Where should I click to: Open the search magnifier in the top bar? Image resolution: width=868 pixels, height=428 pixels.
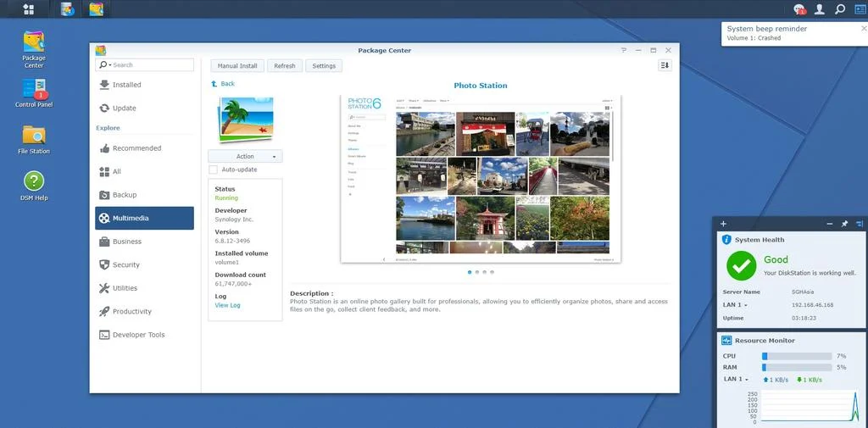coord(840,8)
